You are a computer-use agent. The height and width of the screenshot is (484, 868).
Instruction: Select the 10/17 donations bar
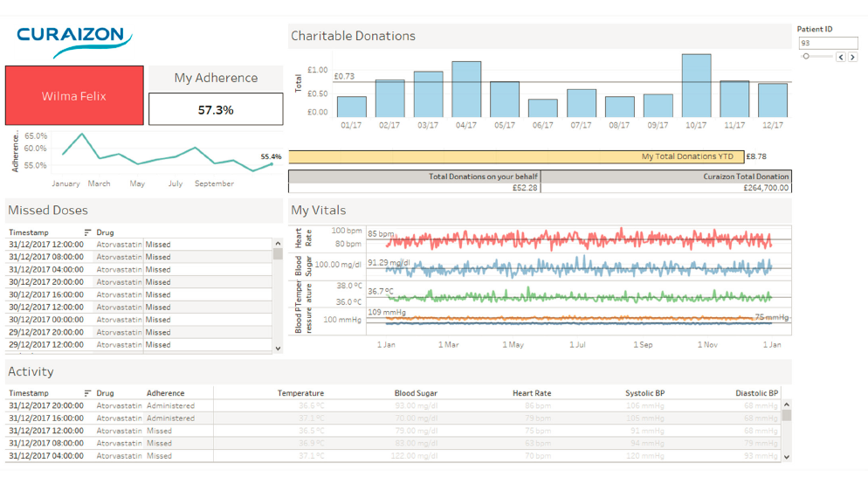pyautogui.click(x=696, y=86)
